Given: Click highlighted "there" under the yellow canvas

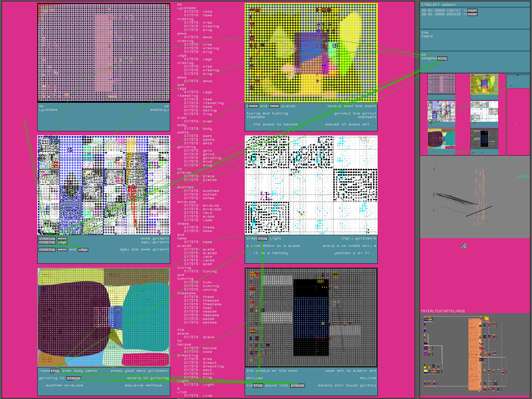Looking at the screenshot, I should [x=253, y=106].
